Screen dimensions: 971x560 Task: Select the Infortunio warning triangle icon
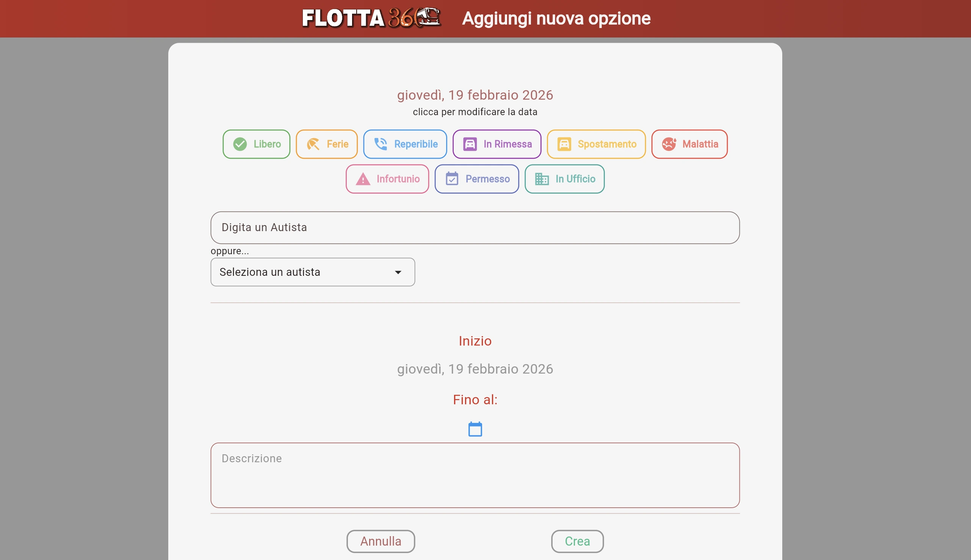(363, 179)
